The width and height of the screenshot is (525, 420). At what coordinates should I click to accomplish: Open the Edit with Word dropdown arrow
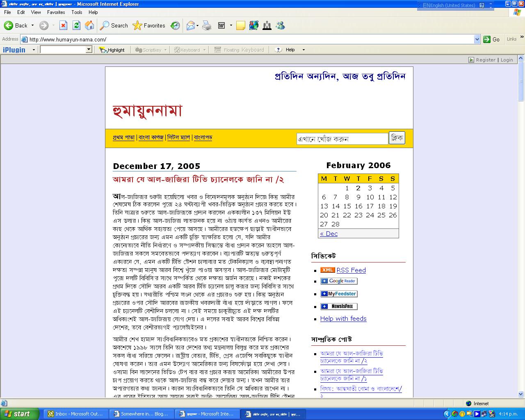pos(231,25)
